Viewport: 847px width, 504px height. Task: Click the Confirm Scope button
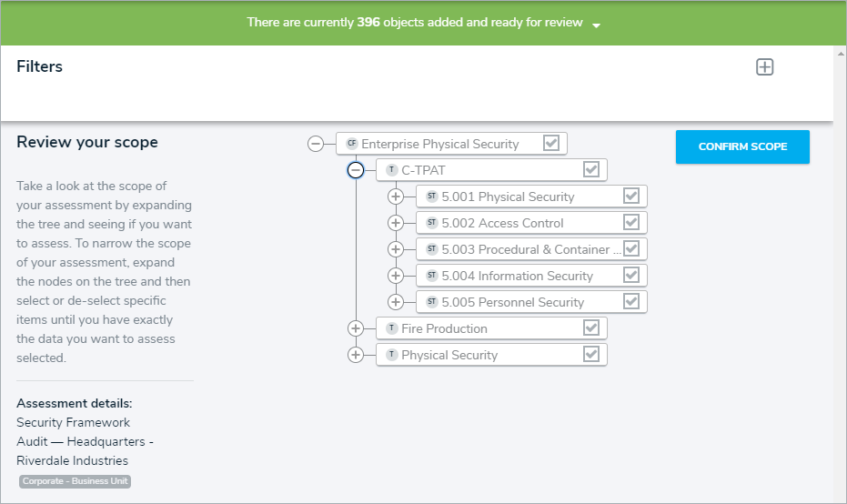pyautogui.click(x=742, y=146)
